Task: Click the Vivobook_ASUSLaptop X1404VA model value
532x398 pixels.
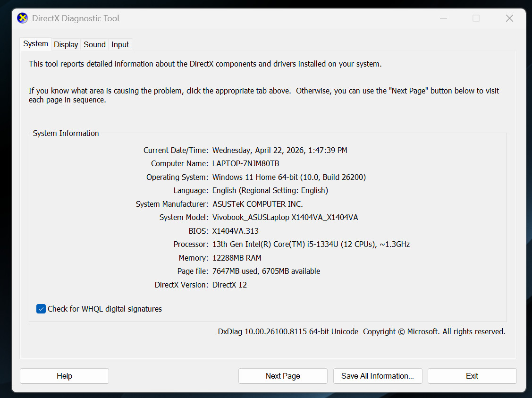Action: (x=285, y=217)
